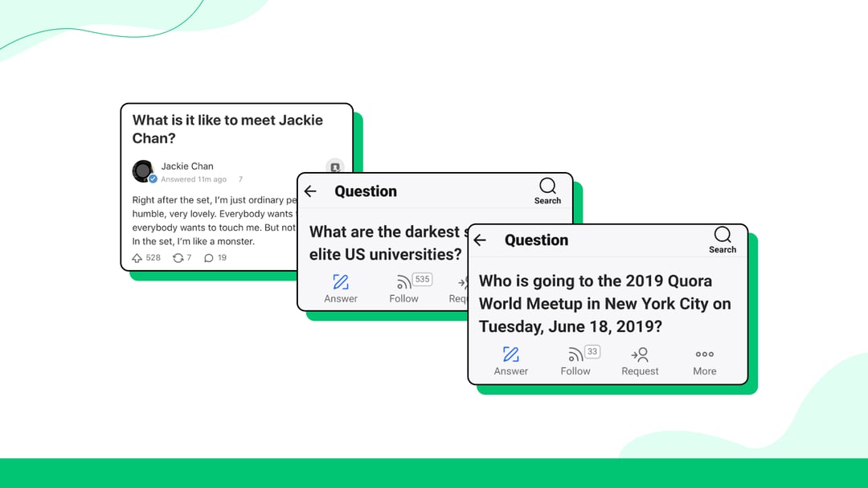Open the Jackie Chan question title

pos(227,129)
